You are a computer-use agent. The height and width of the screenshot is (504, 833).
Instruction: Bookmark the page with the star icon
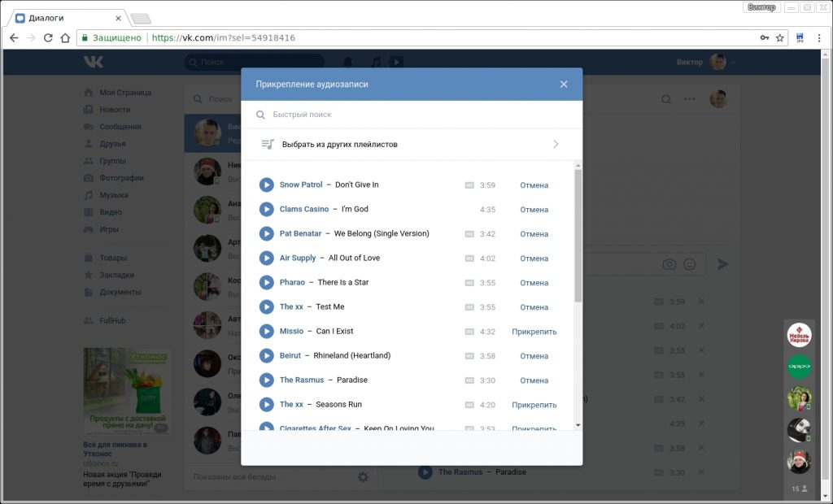780,37
